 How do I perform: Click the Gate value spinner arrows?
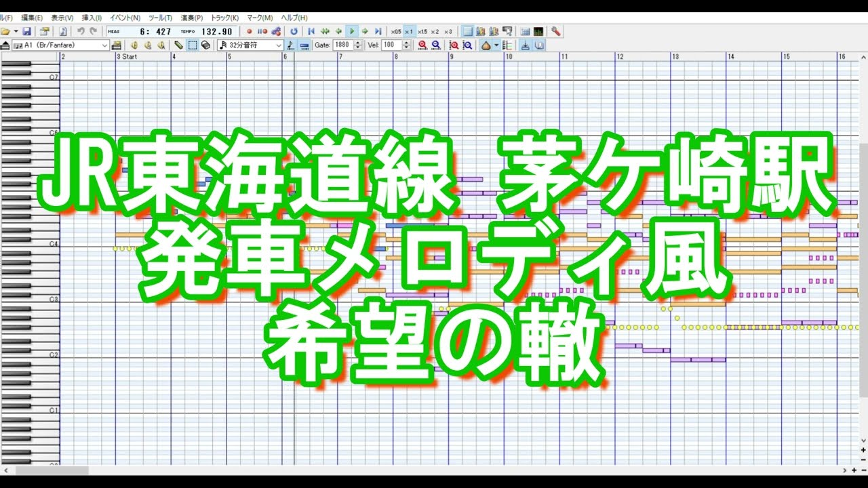coord(358,45)
